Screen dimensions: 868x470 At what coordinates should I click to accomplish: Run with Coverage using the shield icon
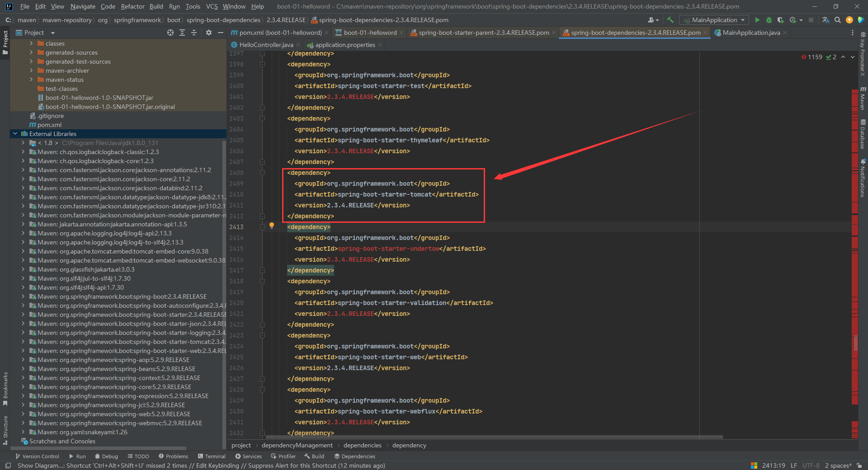tap(780, 20)
